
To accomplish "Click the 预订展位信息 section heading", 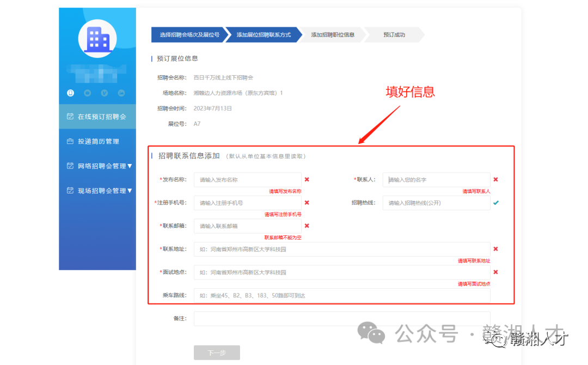I will point(177,58).
